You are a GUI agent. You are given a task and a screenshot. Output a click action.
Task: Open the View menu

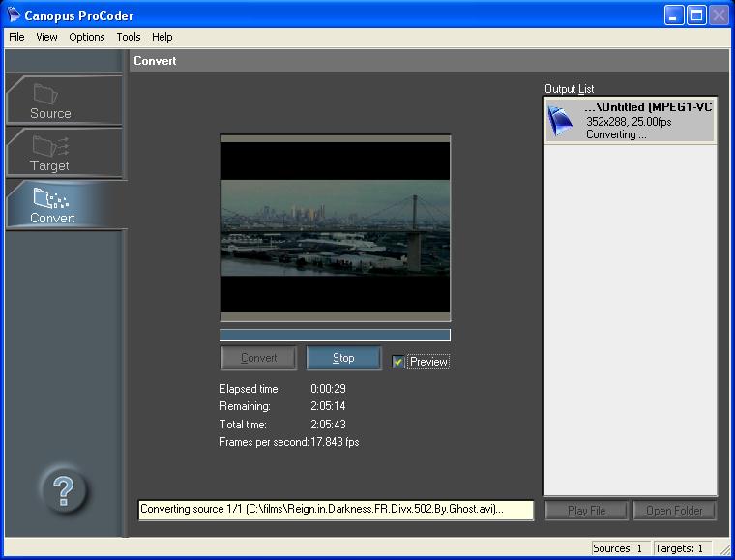(x=46, y=37)
